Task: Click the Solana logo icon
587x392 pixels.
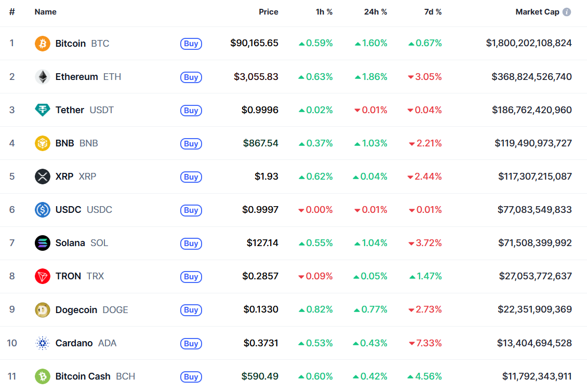Action: pyautogui.click(x=43, y=243)
